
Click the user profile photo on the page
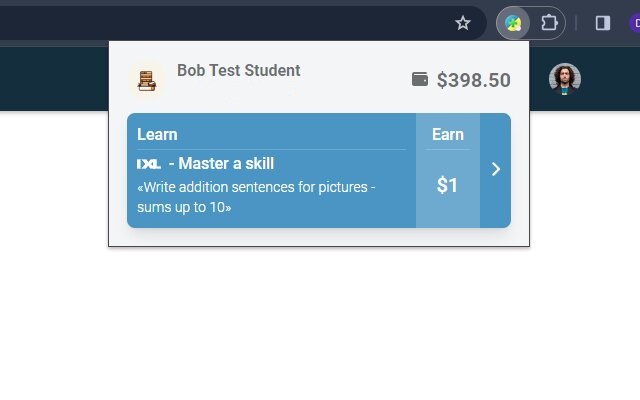[565, 78]
